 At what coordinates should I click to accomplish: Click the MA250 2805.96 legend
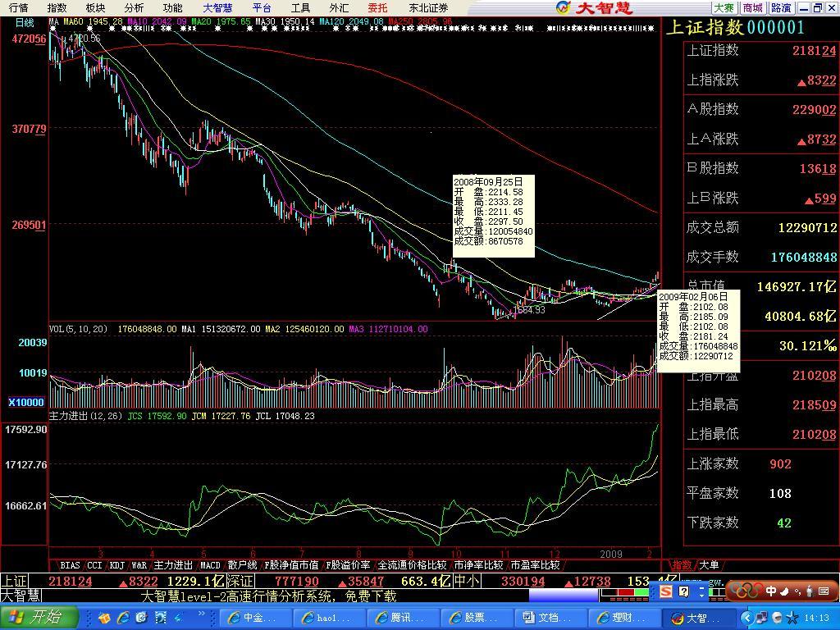[421, 22]
